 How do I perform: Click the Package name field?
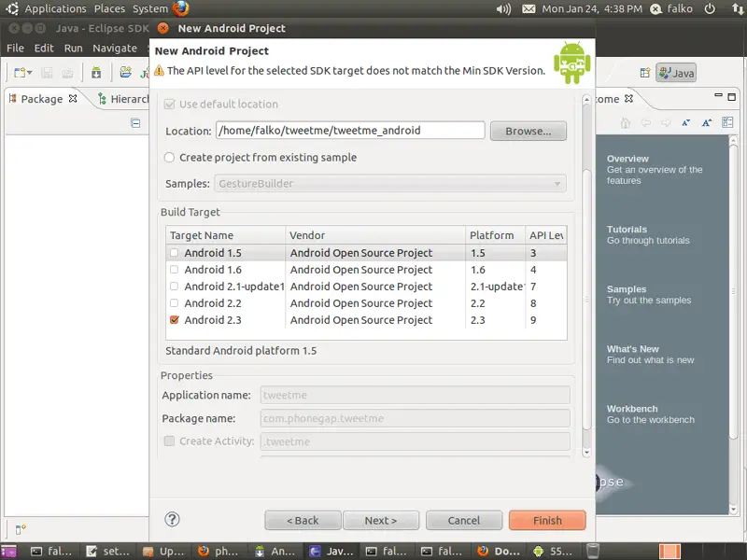(415, 418)
